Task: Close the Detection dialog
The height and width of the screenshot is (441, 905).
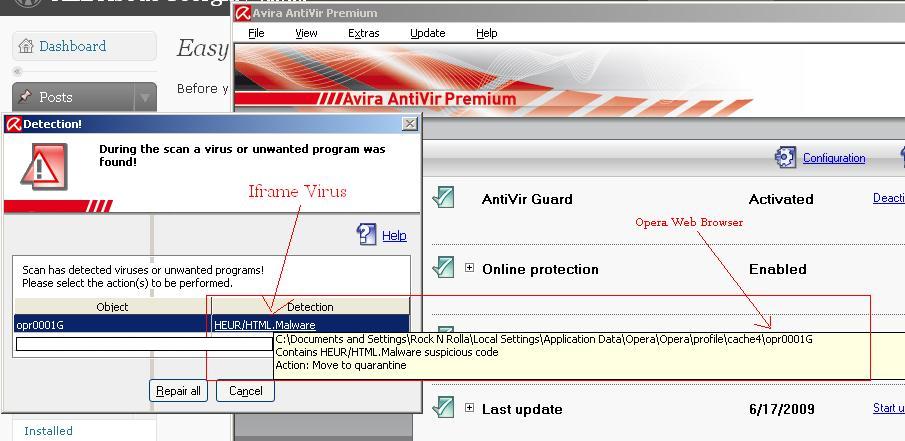Action: click(410, 124)
